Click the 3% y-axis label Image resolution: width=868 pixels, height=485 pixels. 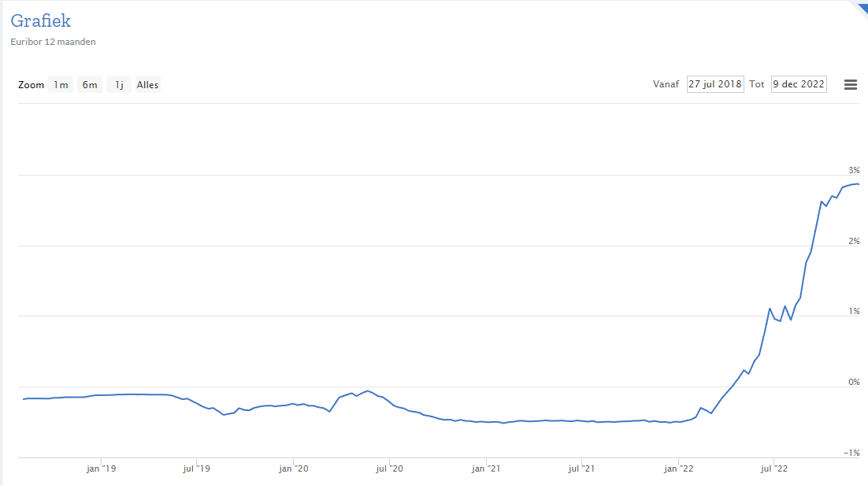pos(854,170)
